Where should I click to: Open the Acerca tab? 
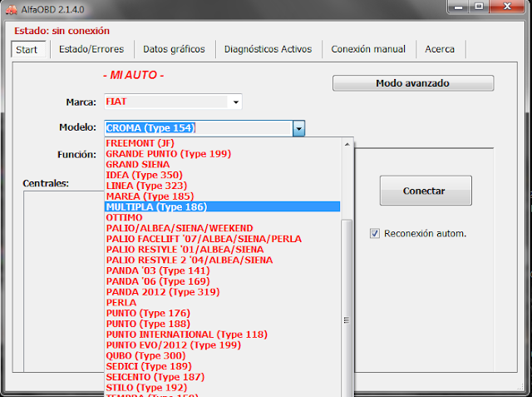click(x=440, y=49)
